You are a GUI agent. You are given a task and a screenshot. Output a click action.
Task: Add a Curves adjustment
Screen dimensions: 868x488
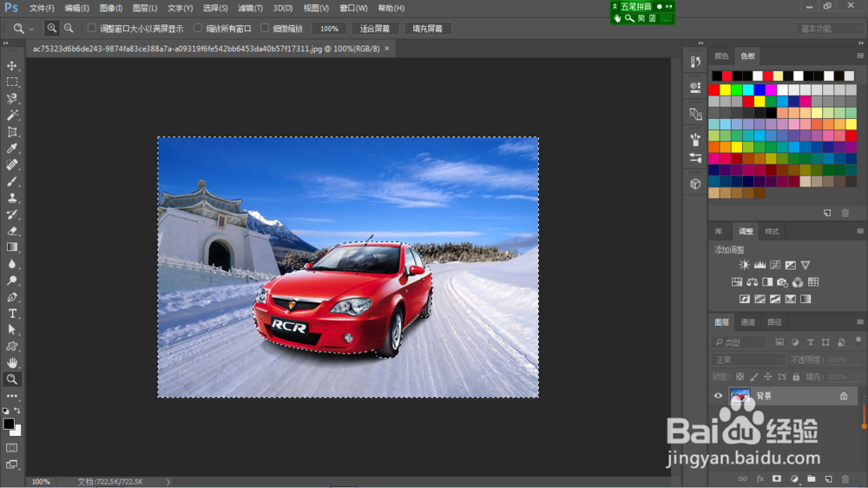point(775,265)
